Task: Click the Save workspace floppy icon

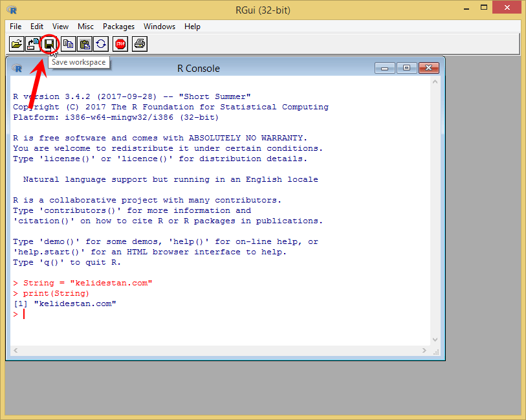Action: pyautogui.click(x=49, y=44)
